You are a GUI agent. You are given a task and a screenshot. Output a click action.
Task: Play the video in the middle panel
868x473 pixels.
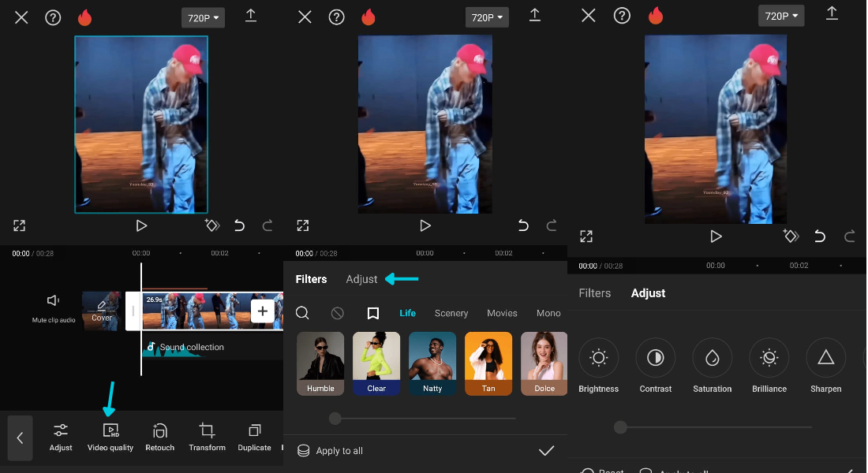pos(425,225)
